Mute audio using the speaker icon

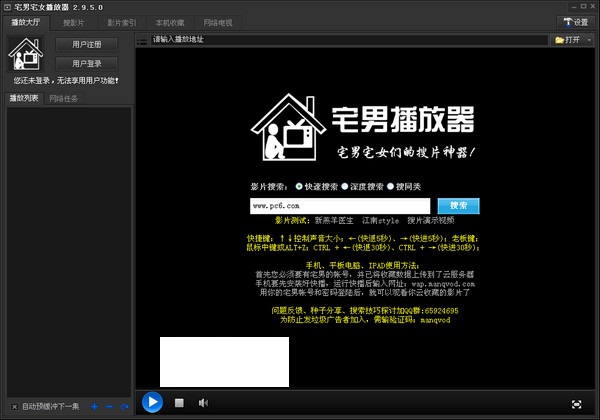click(203, 402)
